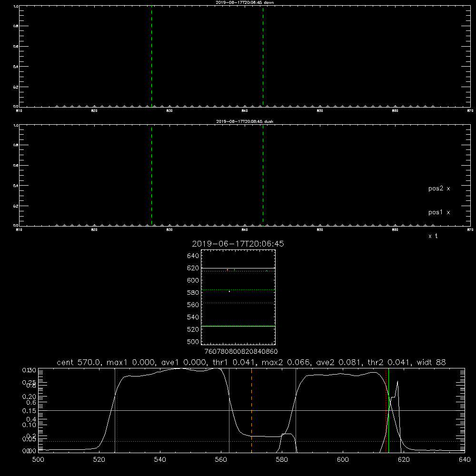Click the blue dot near 580 in small plot

point(229,291)
